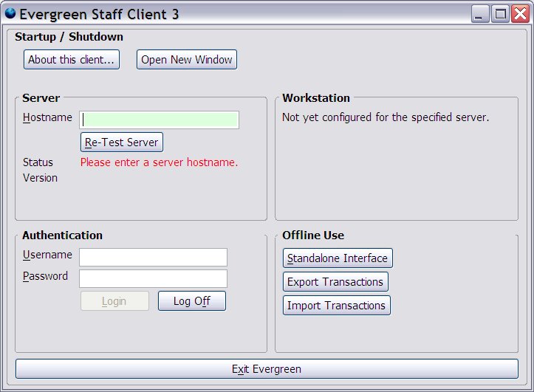Click into the Username text box
The image size is (534, 392).
[153, 257]
